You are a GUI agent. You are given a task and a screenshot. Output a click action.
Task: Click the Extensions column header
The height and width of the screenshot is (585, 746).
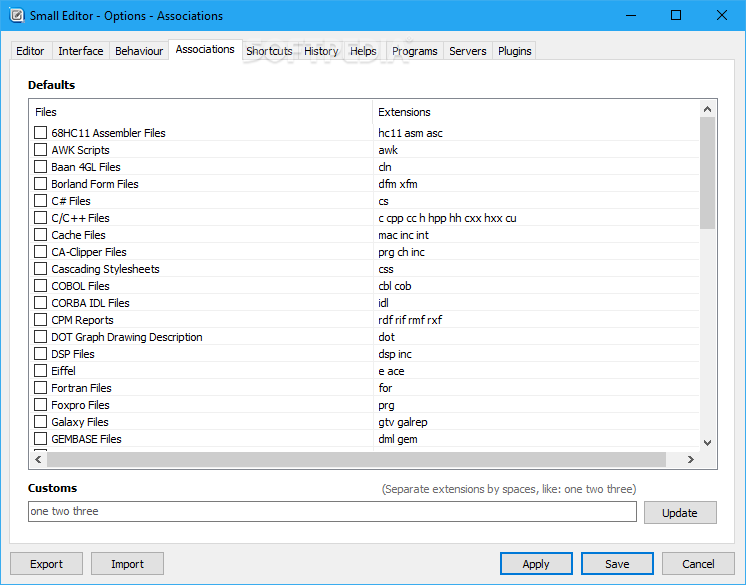(536, 112)
